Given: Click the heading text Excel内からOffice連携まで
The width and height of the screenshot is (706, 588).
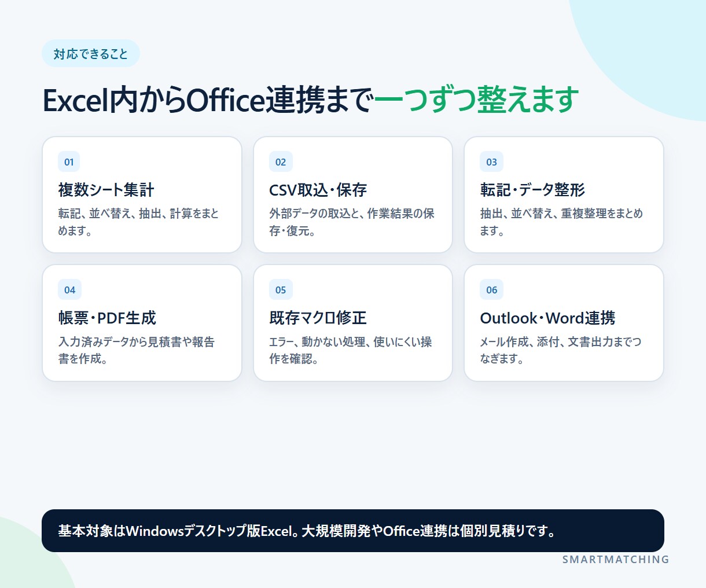Looking at the screenshot, I should click(x=208, y=100).
